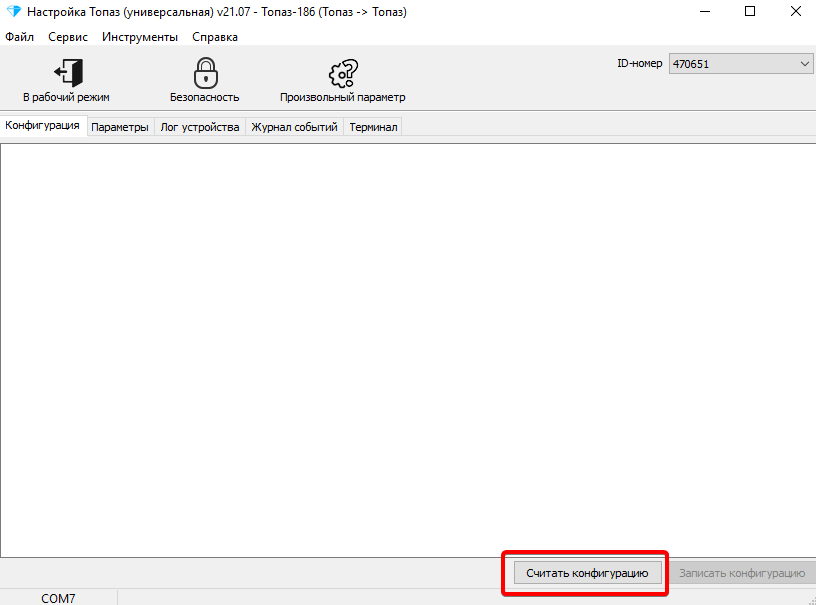The height and width of the screenshot is (605, 816).
Task: Click the ID-номер label
Action: tap(640, 63)
